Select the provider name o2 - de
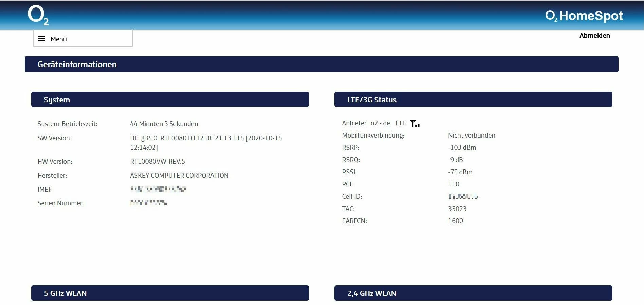The width and height of the screenshot is (644, 305). 380,123
